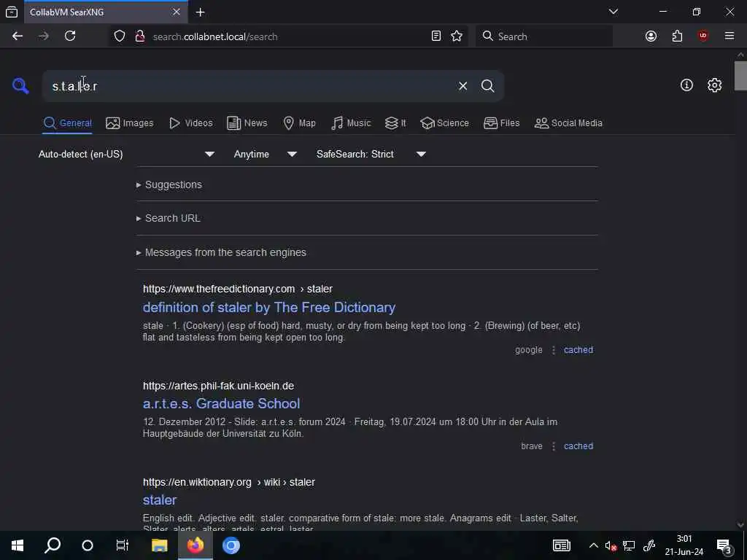This screenshot has height=560, width=747.
Task: Open File Explorer from taskbar
Action: [160, 545]
